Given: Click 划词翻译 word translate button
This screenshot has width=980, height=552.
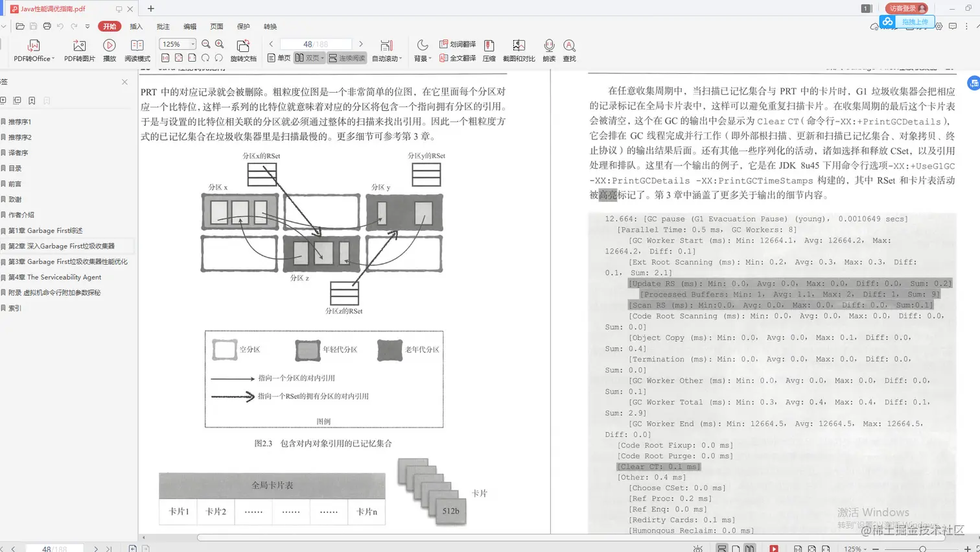Looking at the screenshot, I should [458, 44].
